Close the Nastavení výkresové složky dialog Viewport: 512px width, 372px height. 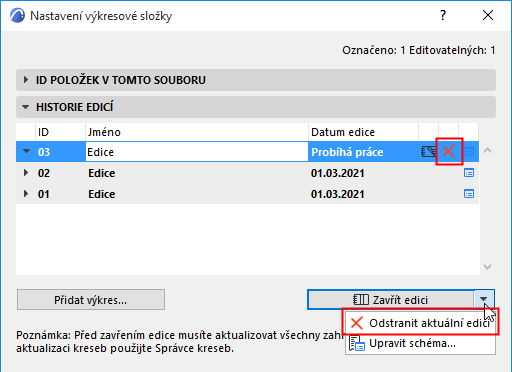click(488, 15)
